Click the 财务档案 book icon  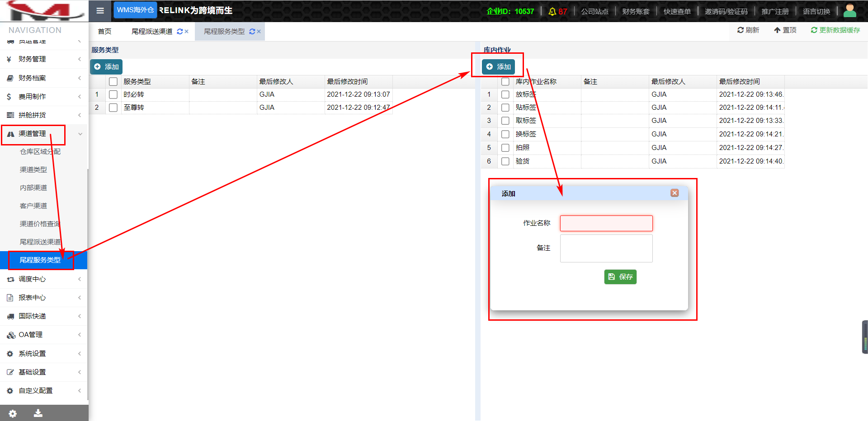coord(10,78)
